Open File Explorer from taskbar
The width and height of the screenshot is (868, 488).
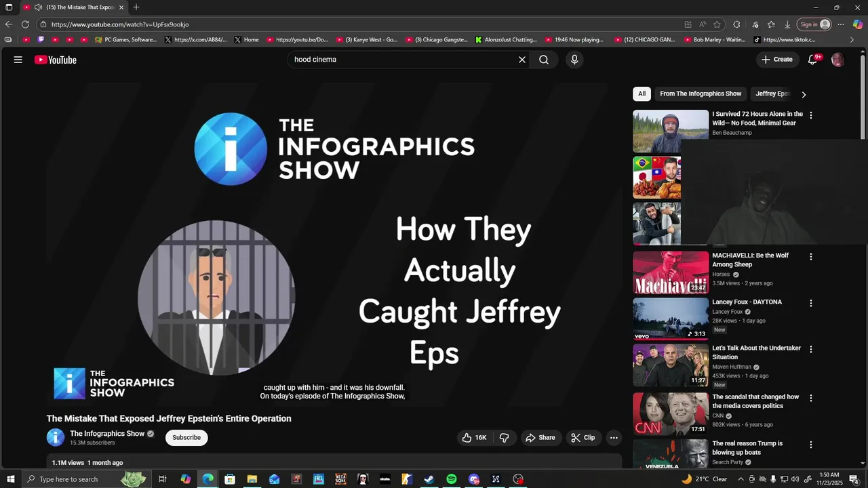(252, 479)
